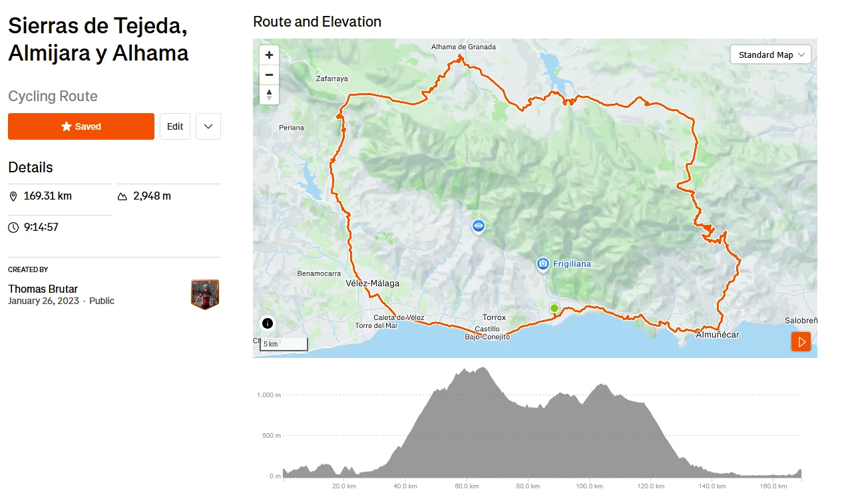Click the blue eye viewpoint marker
Viewport: 868px width, 495px height.
point(478,226)
